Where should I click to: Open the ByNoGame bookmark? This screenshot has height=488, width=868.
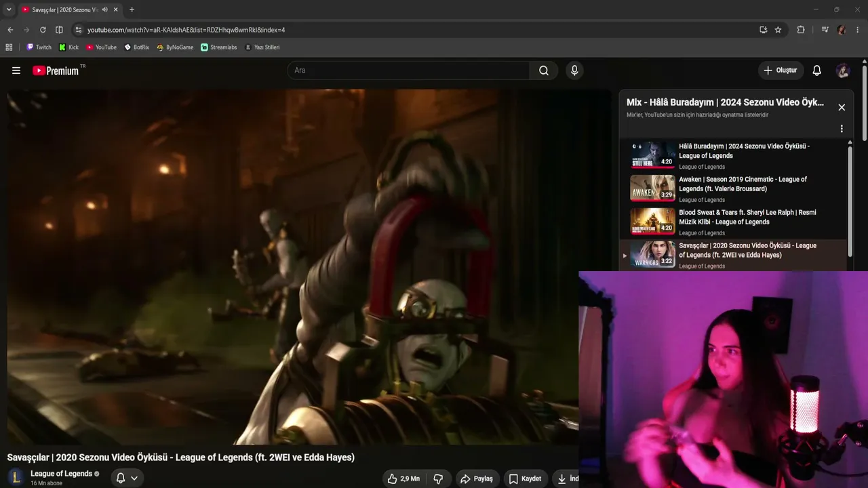coord(175,47)
